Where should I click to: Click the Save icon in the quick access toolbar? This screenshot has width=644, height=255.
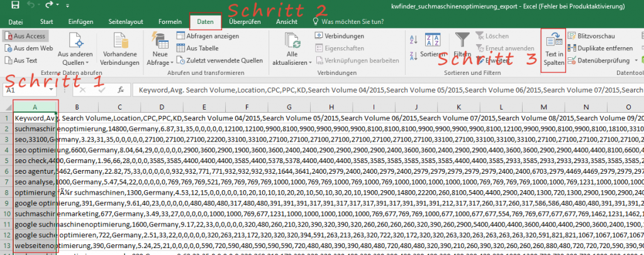pos(15,5)
